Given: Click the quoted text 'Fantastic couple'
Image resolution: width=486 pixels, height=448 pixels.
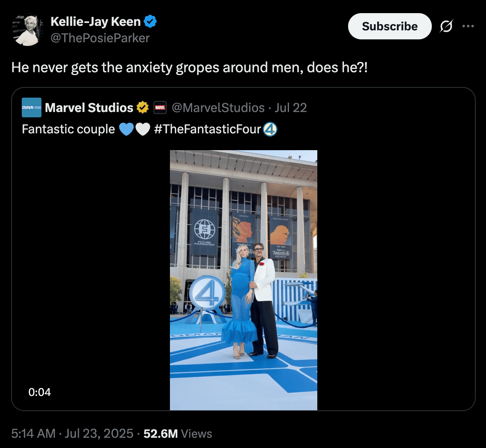Looking at the screenshot, I should (x=68, y=129).
